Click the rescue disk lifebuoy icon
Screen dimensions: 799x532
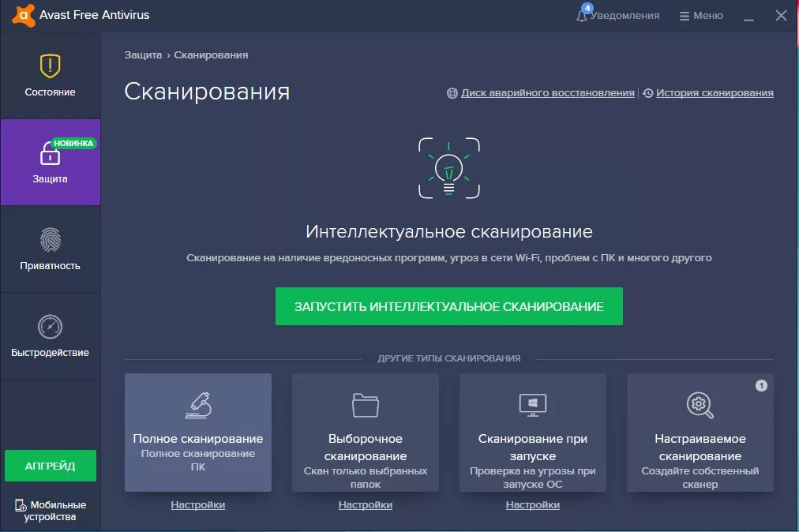click(x=452, y=93)
